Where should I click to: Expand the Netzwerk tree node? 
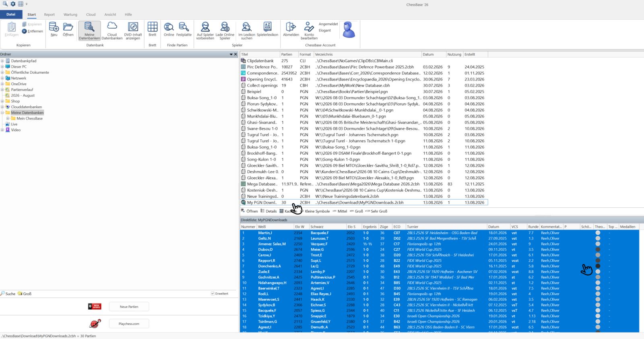click(2, 78)
